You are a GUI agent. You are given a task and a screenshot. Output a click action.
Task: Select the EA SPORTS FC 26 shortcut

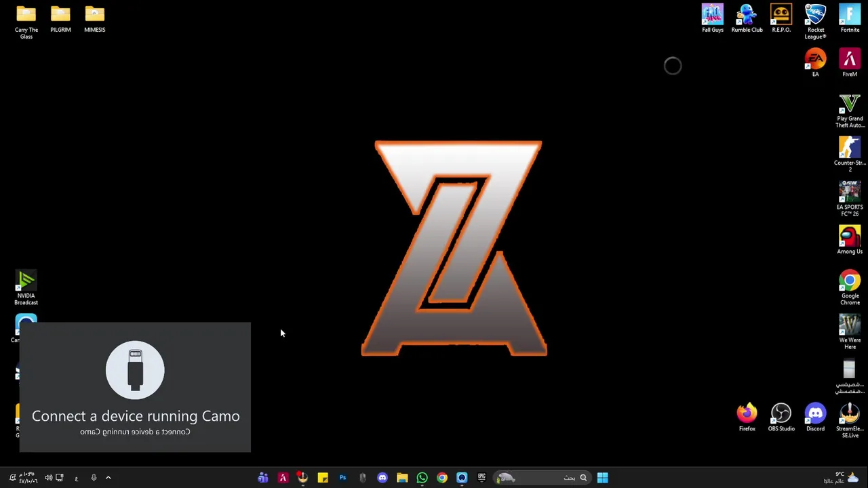[x=850, y=199]
